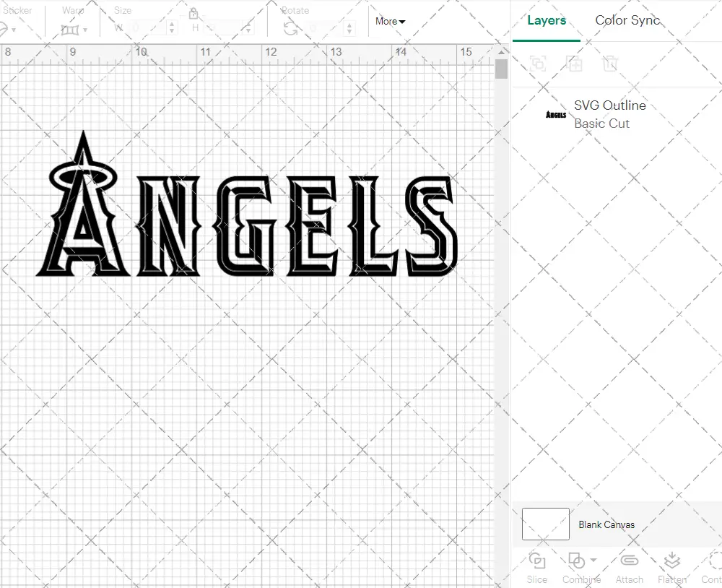
Task: Expand the Combine dropdown arrow
Action: (x=593, y=560)
